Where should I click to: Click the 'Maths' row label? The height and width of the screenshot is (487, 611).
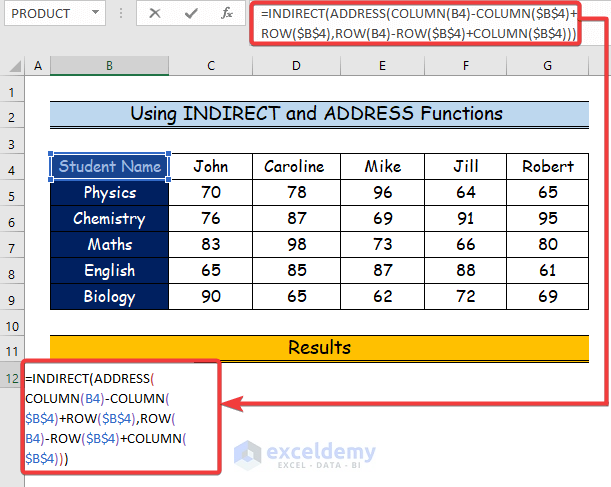tap(109, 245)
